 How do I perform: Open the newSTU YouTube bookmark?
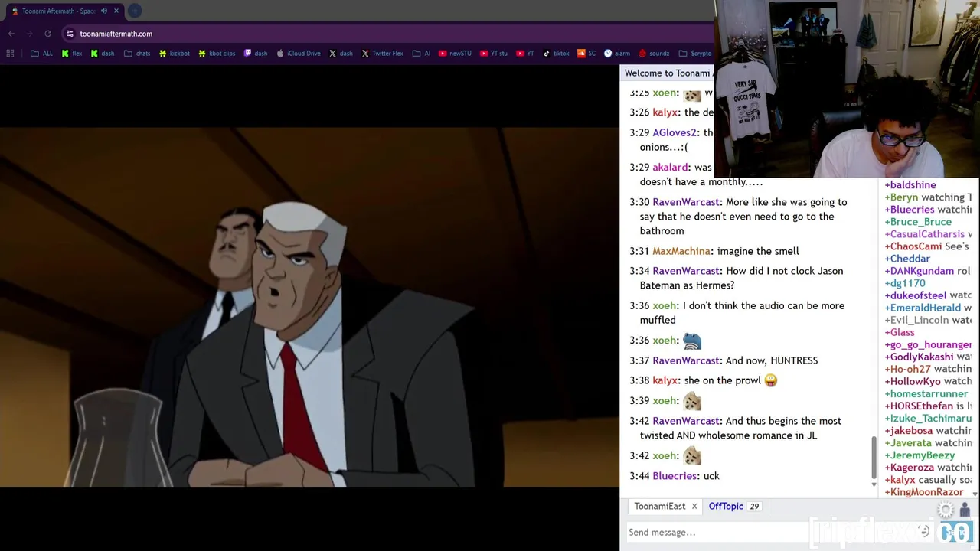455,54
